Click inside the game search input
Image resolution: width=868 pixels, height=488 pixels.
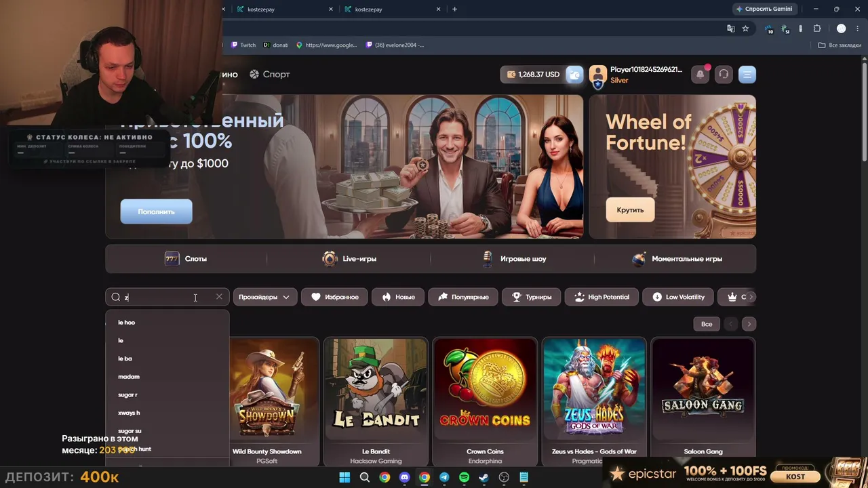(x=167, y=297)
